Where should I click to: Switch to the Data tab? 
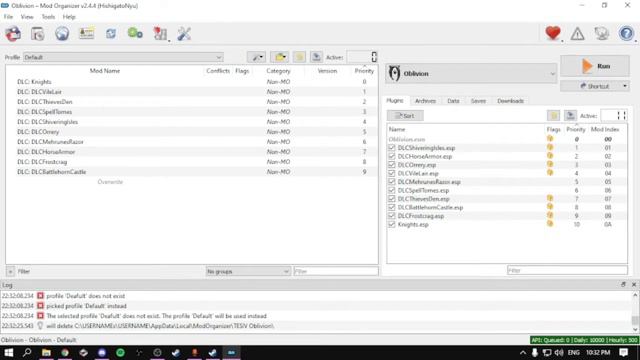coord(453,101)
